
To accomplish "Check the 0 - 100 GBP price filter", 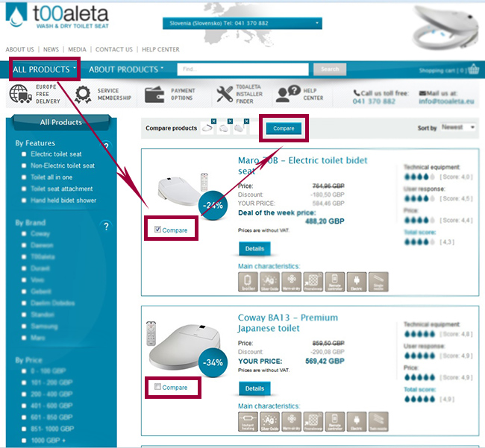I will click(x=24, y=371).
